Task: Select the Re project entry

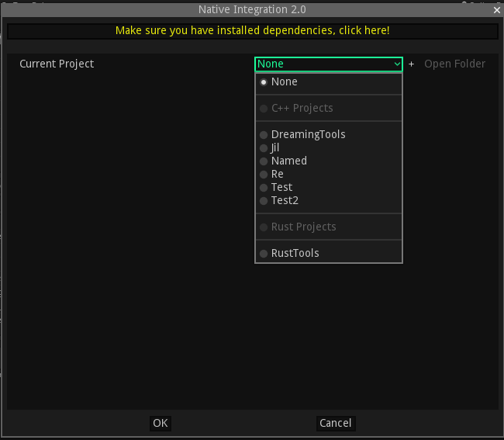Action: [x=329, y=174]
